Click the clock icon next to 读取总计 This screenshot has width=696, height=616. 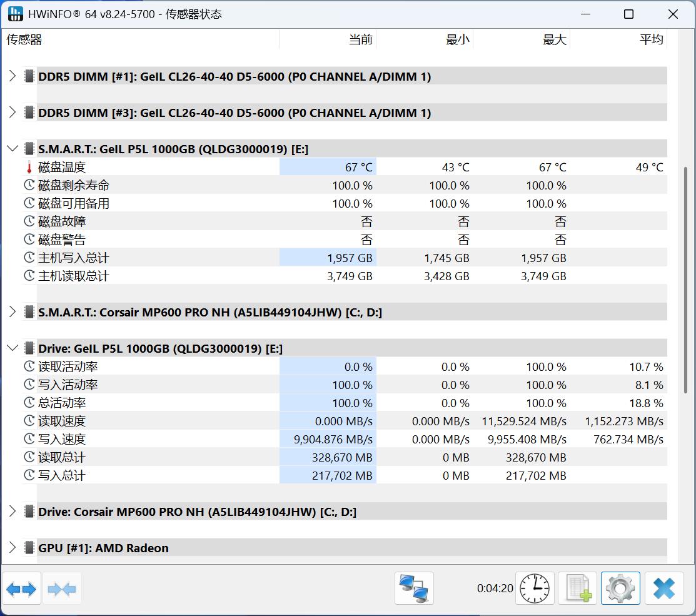[x=29, y=457]
